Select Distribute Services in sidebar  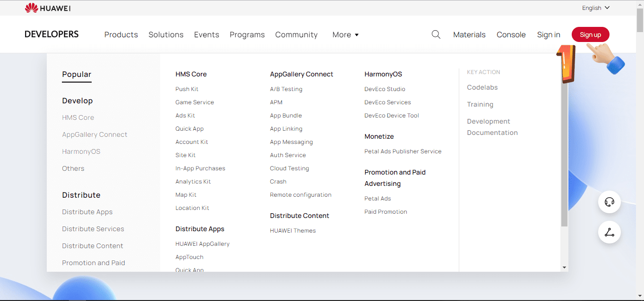93,229
